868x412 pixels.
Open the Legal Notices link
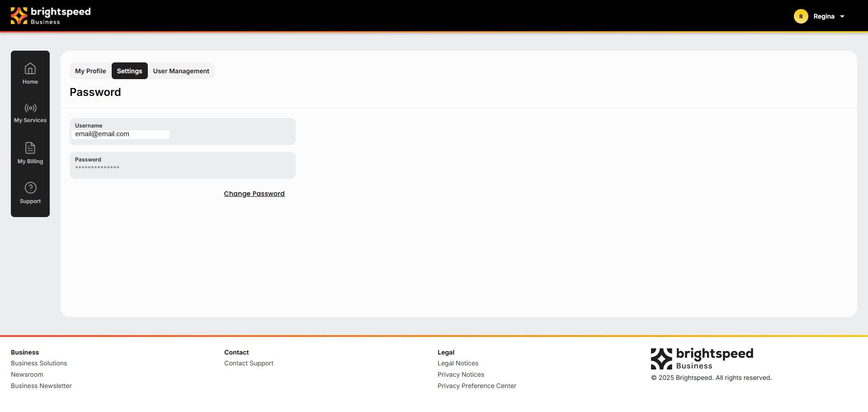pyautogui.click(x=458, y=363)
